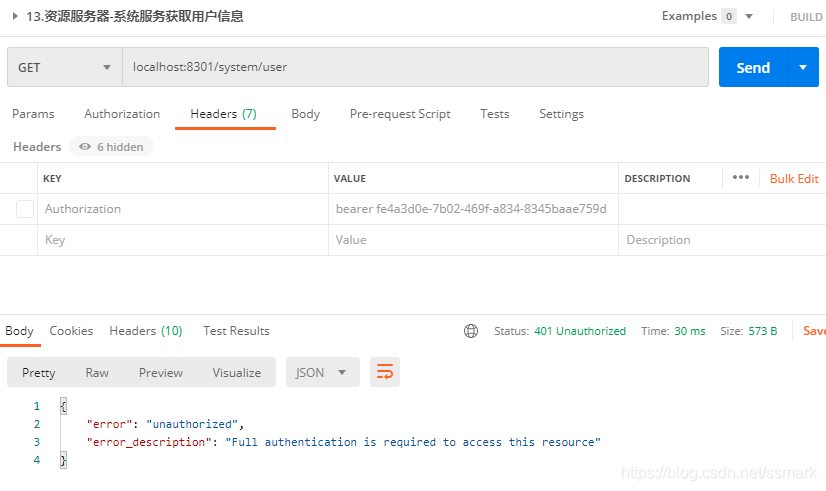This screenshot has height=491, width=826.
Task: Click the Bulk Edit link
Action: point(794,179)
